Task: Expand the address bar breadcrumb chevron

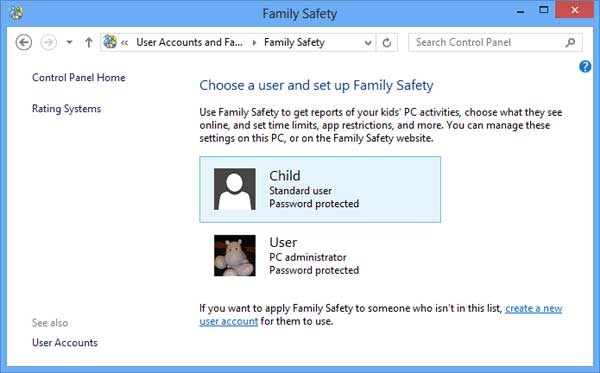Action: (x=124, y=42)
